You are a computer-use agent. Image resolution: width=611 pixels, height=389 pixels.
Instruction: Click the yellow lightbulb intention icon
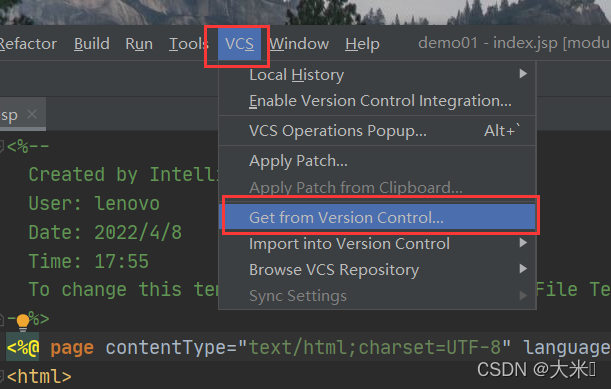point(23,322)
